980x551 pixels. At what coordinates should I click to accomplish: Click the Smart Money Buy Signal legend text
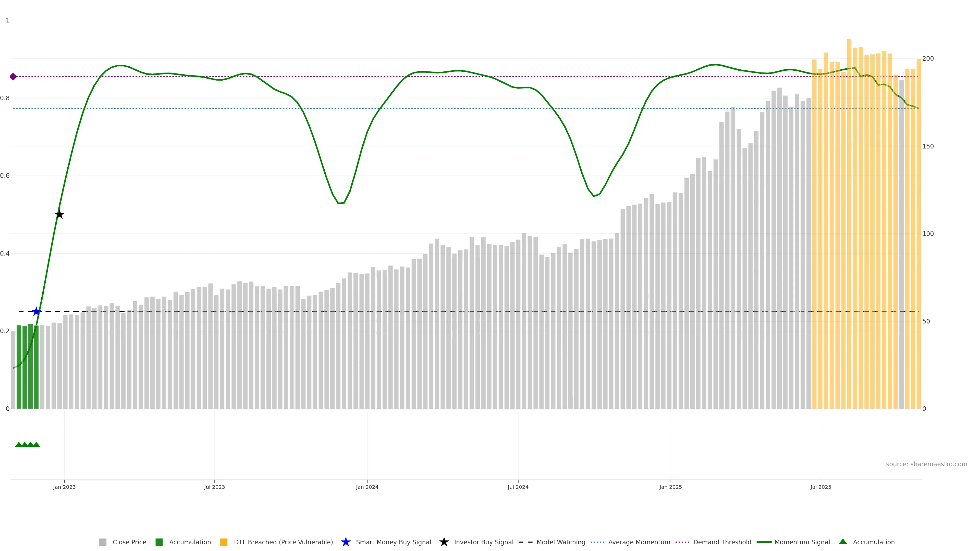[x=393, y=542]
